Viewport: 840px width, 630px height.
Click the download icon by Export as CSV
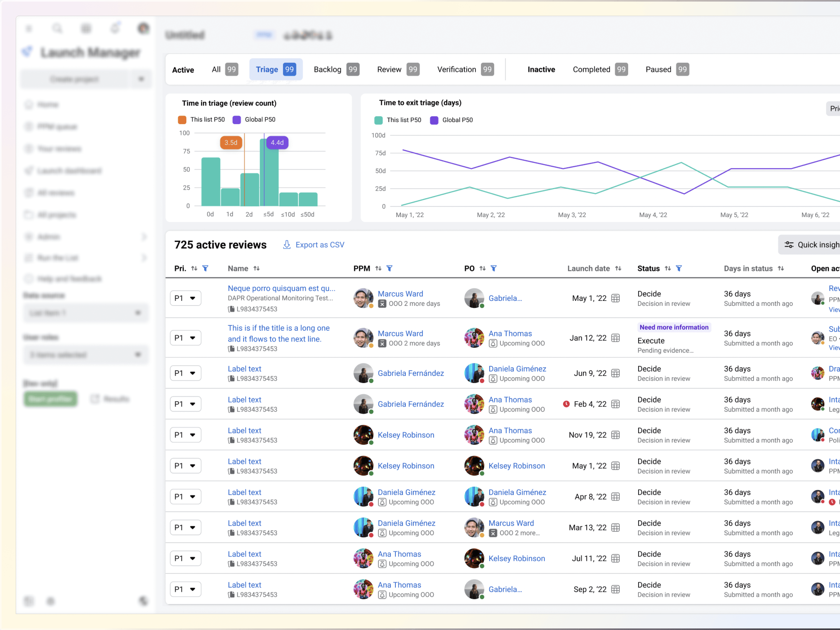pyautogui.click(x=287, y=245)
